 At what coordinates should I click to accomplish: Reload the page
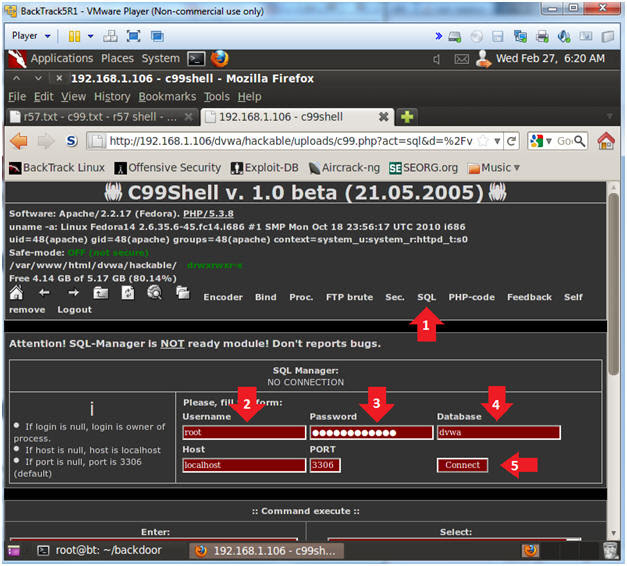511,141
